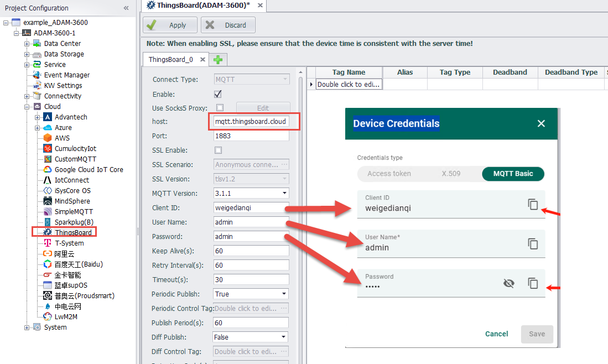608x364 pixels.
Task: Select Google Cloud IoT Core item
Action: click(x=89, y=169)
